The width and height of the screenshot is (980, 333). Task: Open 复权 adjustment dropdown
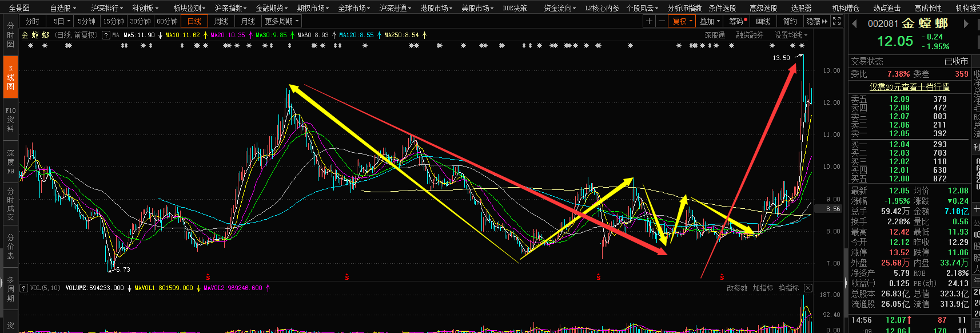point(682,21)
